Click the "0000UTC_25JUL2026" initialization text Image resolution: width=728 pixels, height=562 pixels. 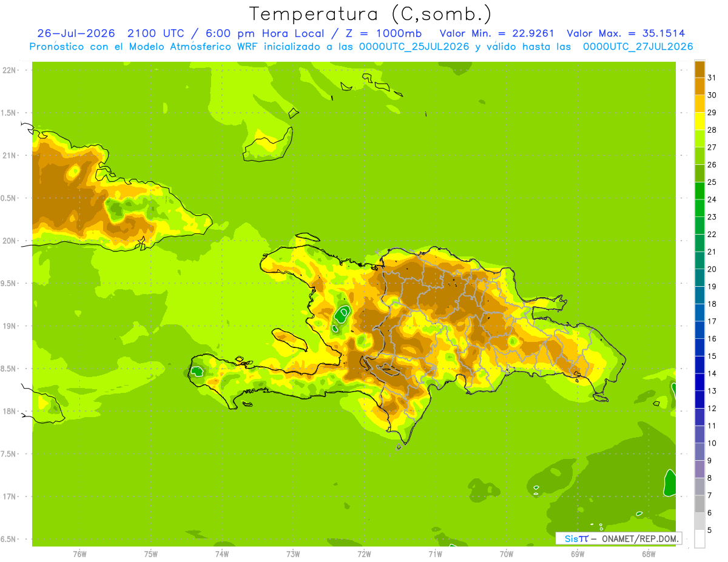[414, 47]
